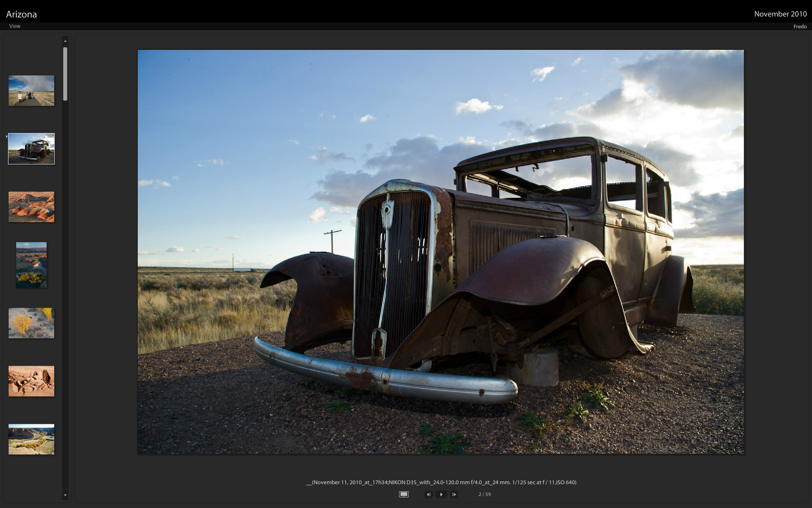Select the canyon with yellow trees thumbnail
The width and height of the screenshot is (812, 508).
(31, 439)
